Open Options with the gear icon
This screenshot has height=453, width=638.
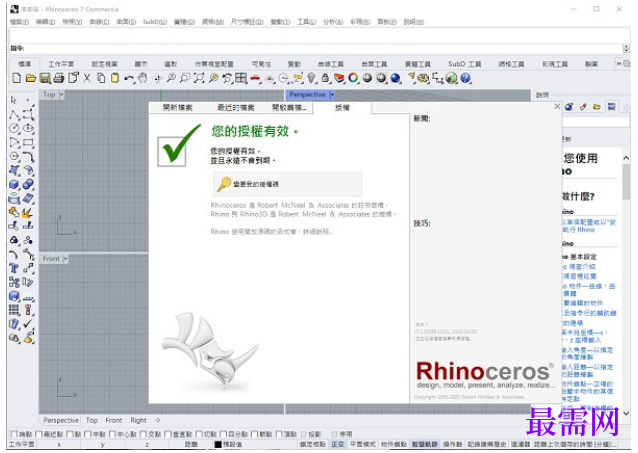pos(424,78)
